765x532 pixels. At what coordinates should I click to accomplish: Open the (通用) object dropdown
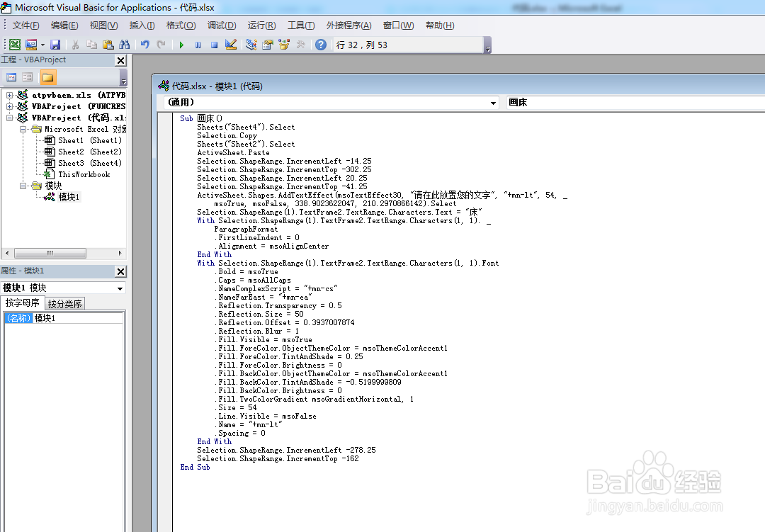493,103
